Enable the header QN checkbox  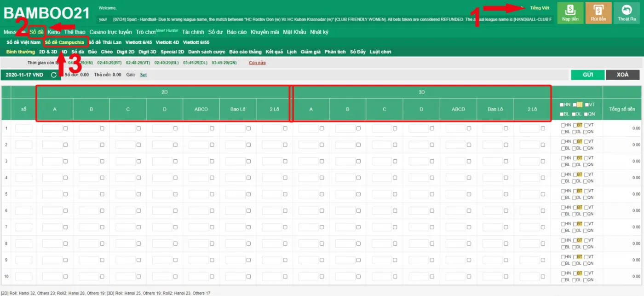click(x=586, y=114)
